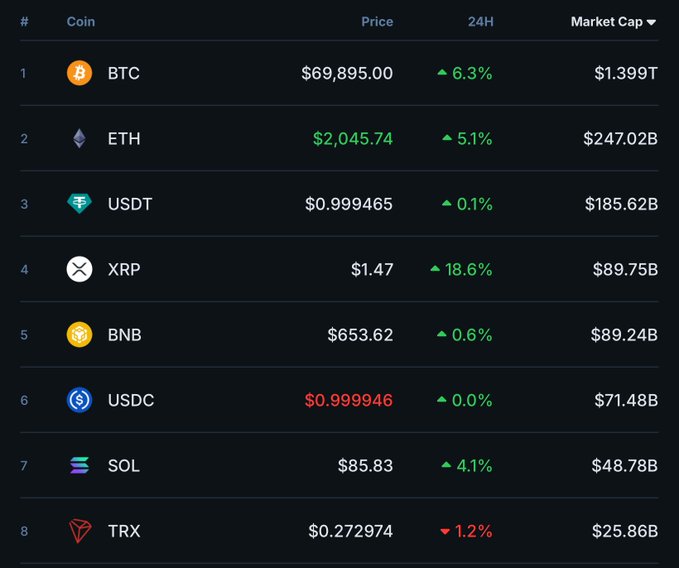Click the Tether USDT green logo
The height and width of the screenshot is (568, 679).
pos(79,204)
